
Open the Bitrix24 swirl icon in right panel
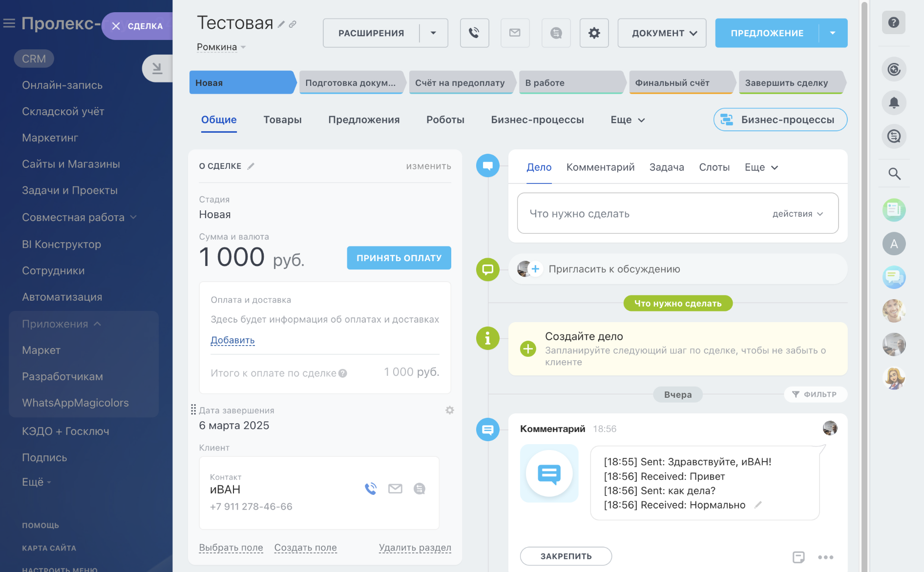point(894,69)
